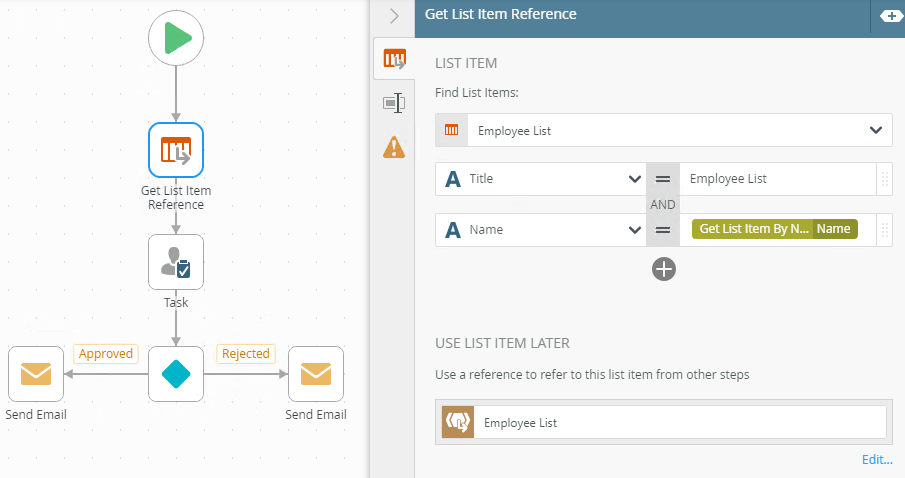
Task: Click the green Start workflow node
Action: coord(176,38)
